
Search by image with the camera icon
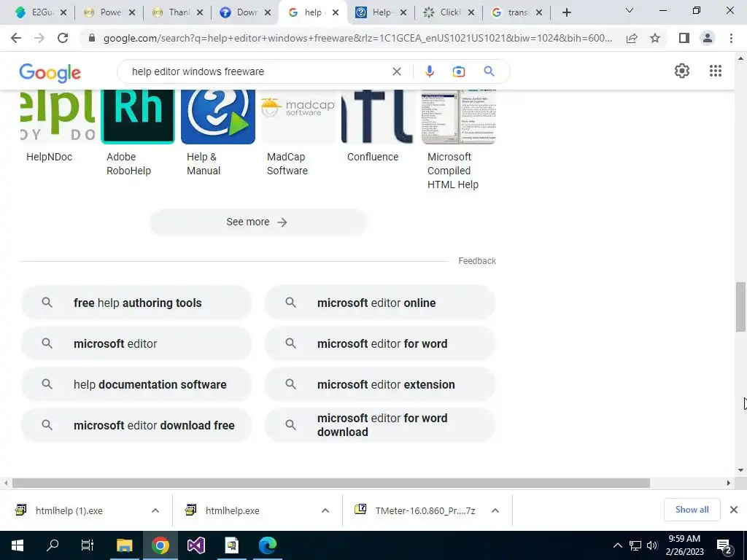click(459, 71)
